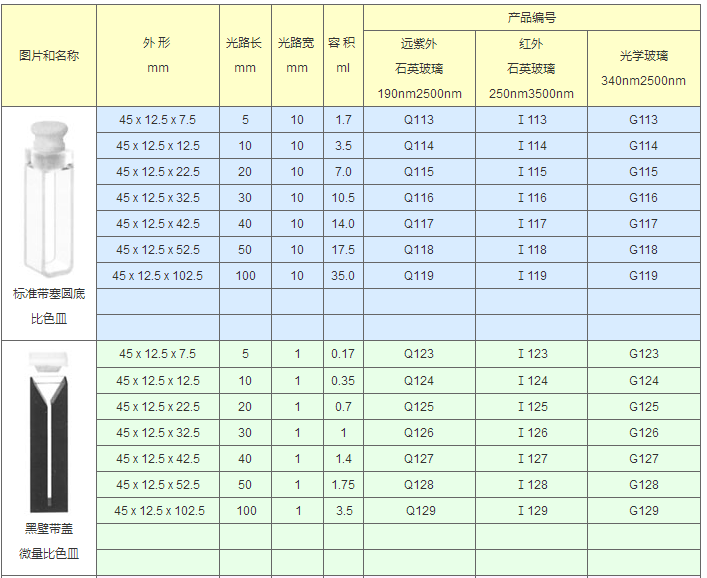Select product code I 115

coord(532,172)
